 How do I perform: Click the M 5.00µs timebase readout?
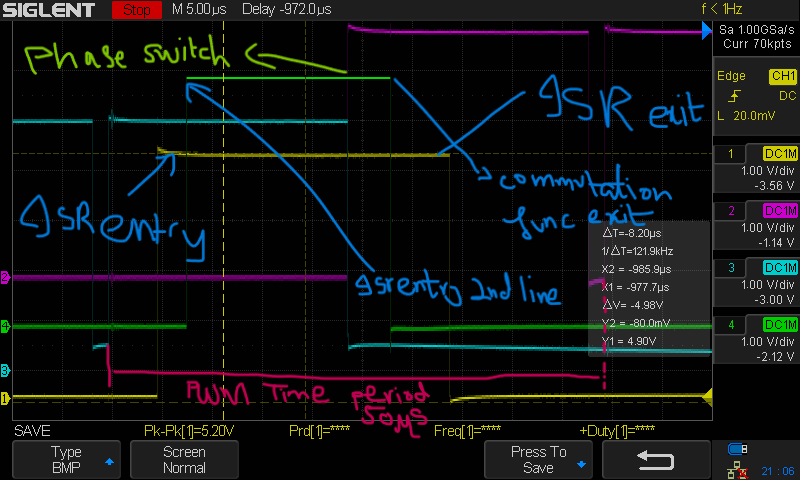[x=199, y=9]
